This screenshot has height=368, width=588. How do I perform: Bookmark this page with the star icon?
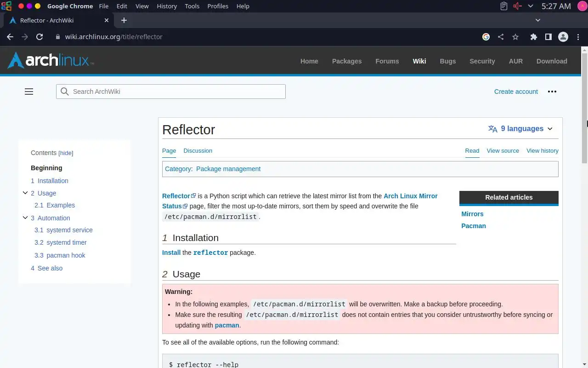pyautogui.click(x=515, y=37)
